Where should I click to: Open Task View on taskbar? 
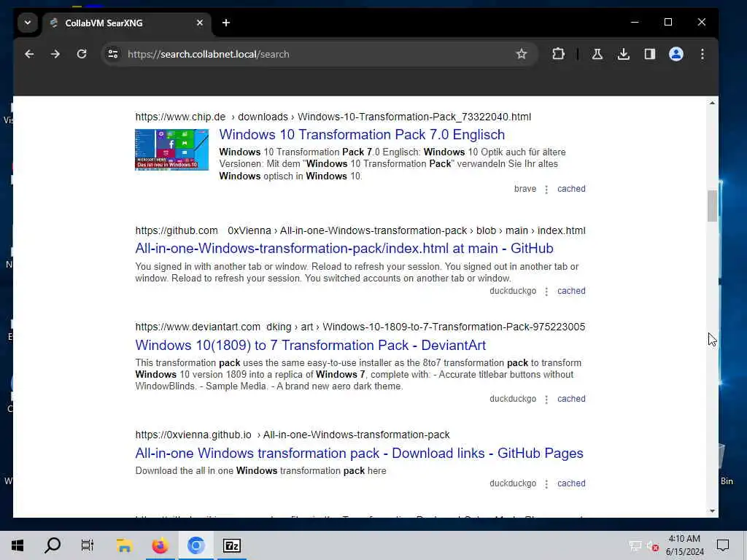88,545
